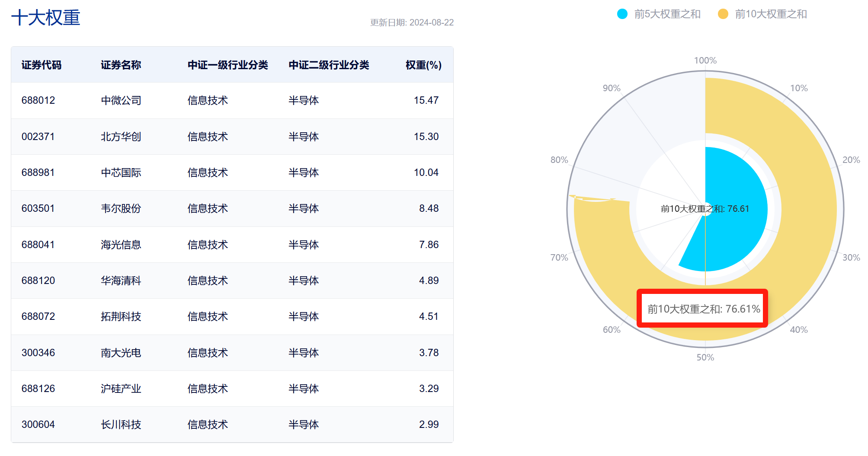This screenshot has width=868, height=456.
Task: Open details for stock code 688981
Action: click(x=38, y=172)
